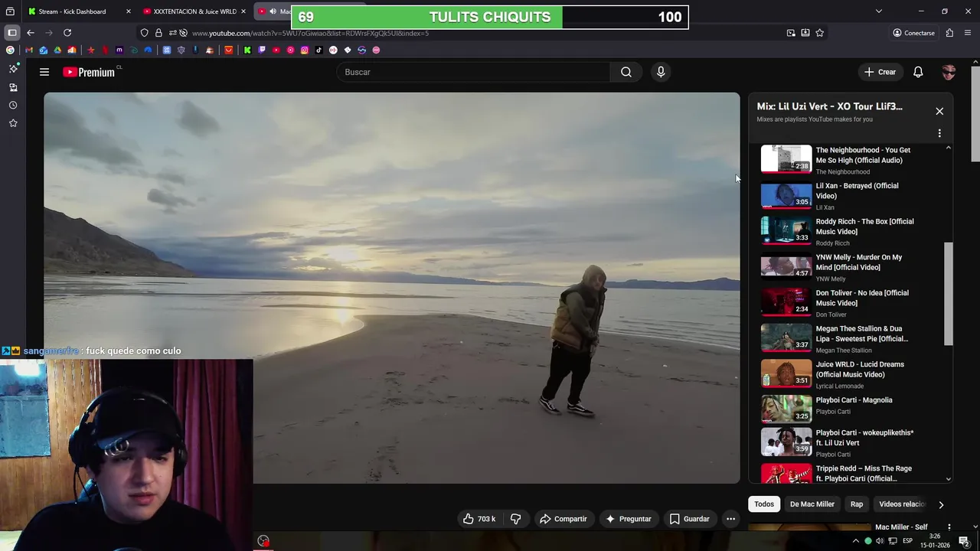The width and height of the screenshot is (980, 551).
Task: Open the Instagram bookmark in bookmarks bar
Action: point(305,50)
